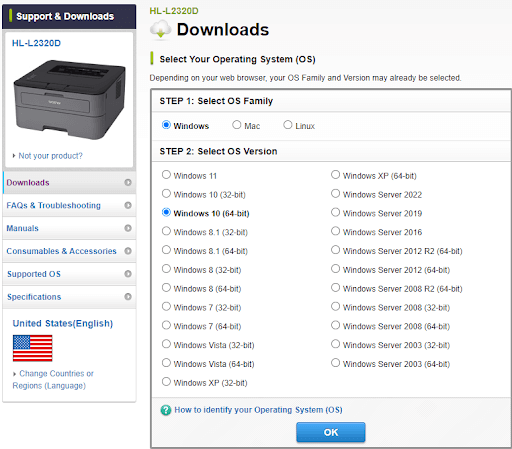
Task: Select the Linux OS family radio button
Action: click(288, 125)
